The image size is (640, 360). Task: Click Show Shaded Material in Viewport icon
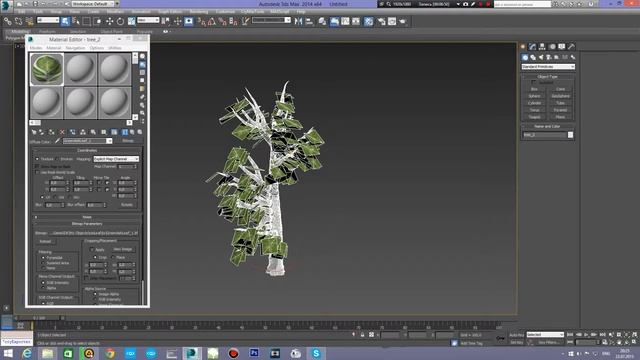point(114,132)
